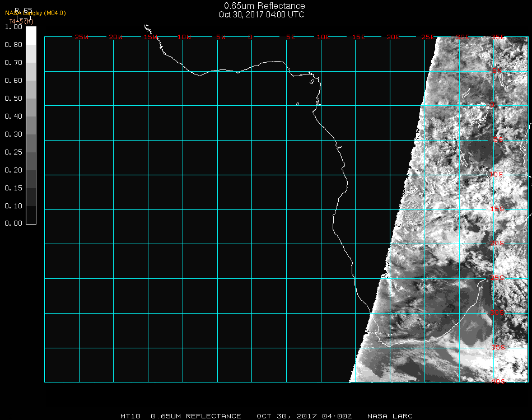Screen dimensions: 532x420
Task: Click the 20E longitude label
Action: (x=394, y=37)
